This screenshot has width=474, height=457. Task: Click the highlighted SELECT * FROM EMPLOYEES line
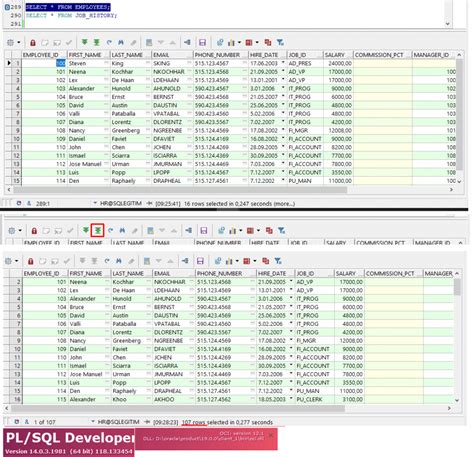coord(68,7)
